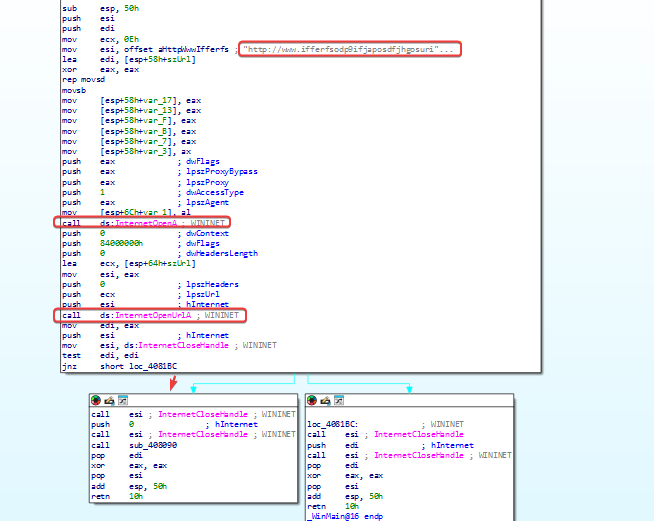
Task: Click the sub_408090 call target
Action: pos(153,445)
